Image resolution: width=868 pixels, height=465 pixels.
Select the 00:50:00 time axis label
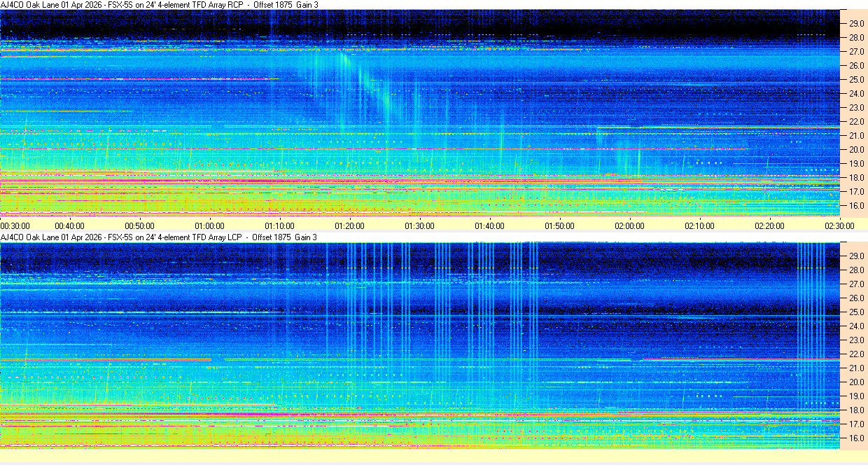(x=139, y=225)
